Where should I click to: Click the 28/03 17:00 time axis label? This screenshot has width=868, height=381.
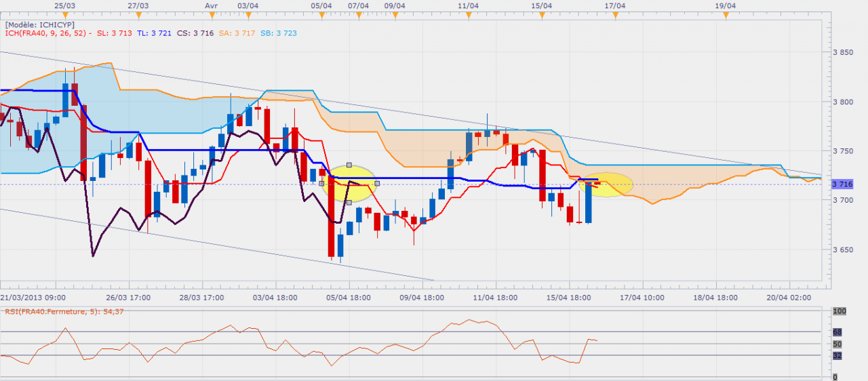(x=201, y=297)
